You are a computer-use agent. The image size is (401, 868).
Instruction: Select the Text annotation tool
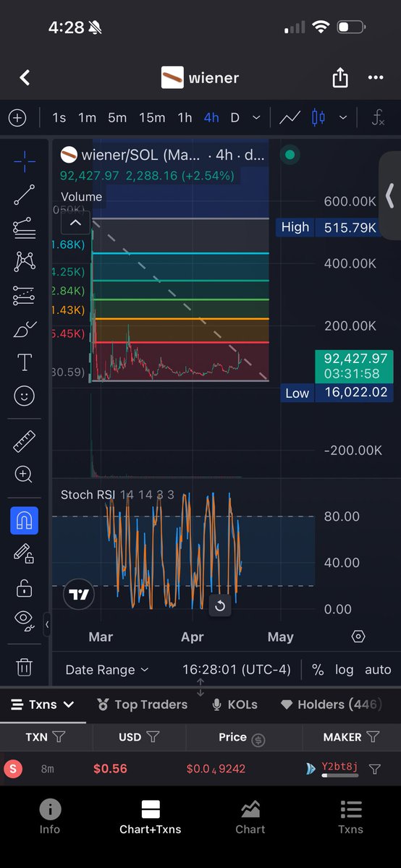pyautogui.click(x=25, y=362)
